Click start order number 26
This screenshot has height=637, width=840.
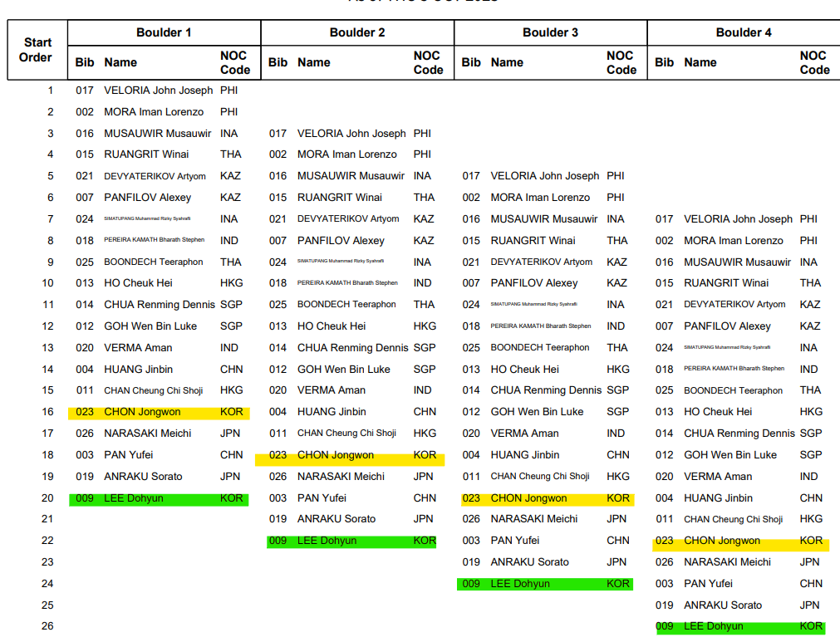tap(47, 625)
